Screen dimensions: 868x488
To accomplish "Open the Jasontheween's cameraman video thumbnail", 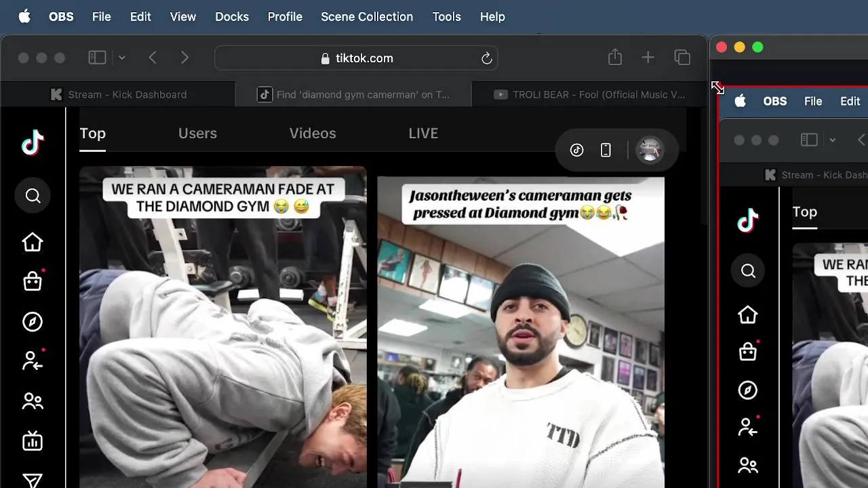I will tap(521, 333).
